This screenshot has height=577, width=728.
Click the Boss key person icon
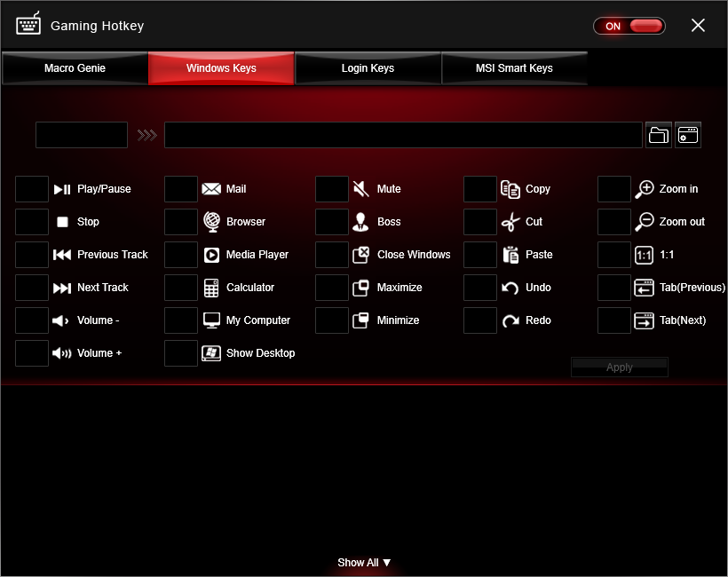tap(360, 222)
